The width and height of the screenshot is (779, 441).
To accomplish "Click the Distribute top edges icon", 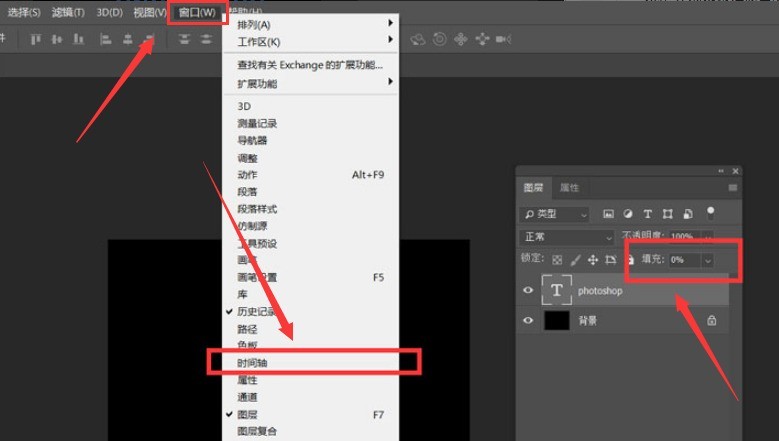I will click(x=184, y=39).
